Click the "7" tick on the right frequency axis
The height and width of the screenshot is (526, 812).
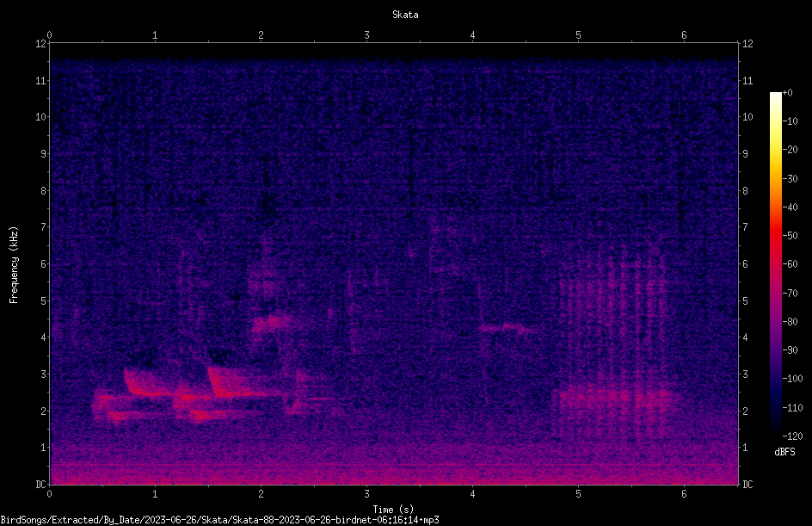point(746,227)
